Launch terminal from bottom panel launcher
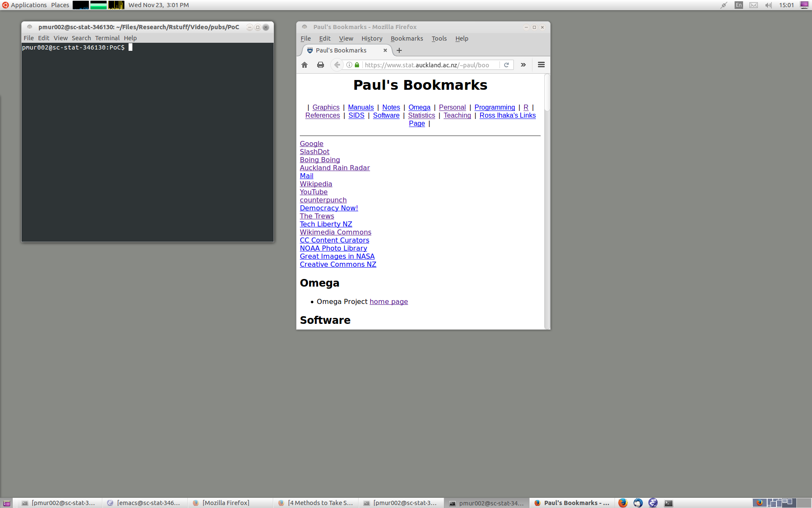This screenshot has width=812, height=508. click(668, 503)
